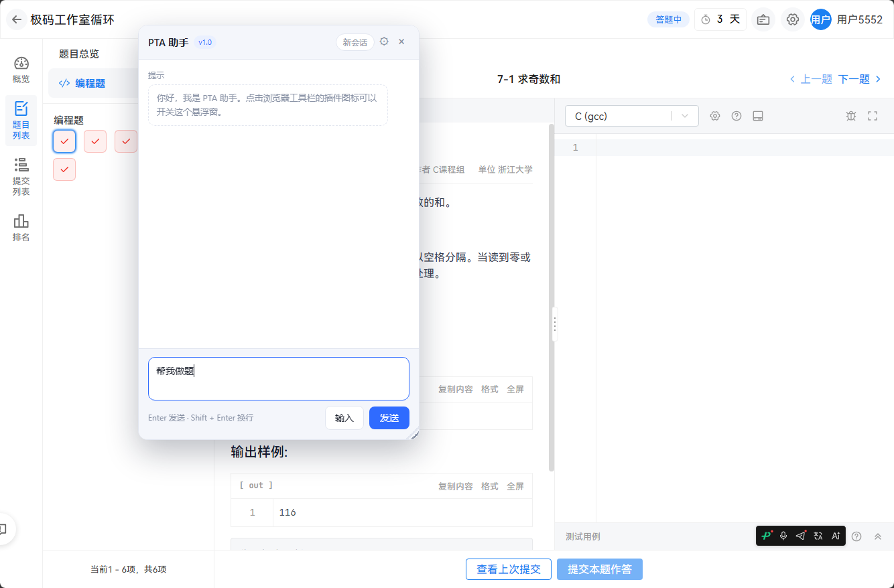
Task: Click the 输入 button in assistant
Action: click(x=344, y=418)
